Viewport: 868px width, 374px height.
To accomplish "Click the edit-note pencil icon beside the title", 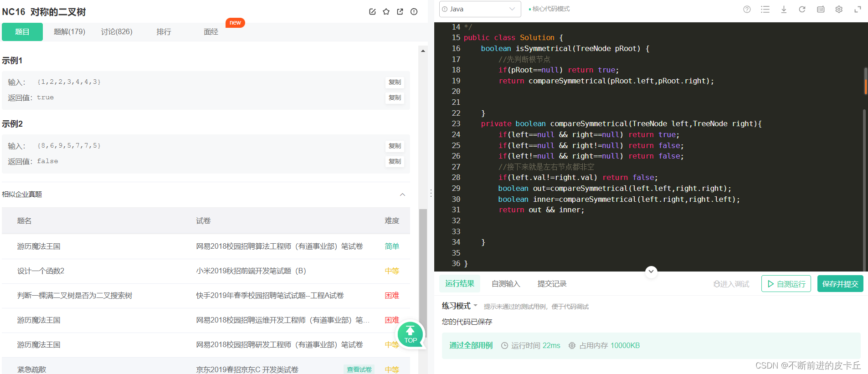I will [x=372, y=12].
